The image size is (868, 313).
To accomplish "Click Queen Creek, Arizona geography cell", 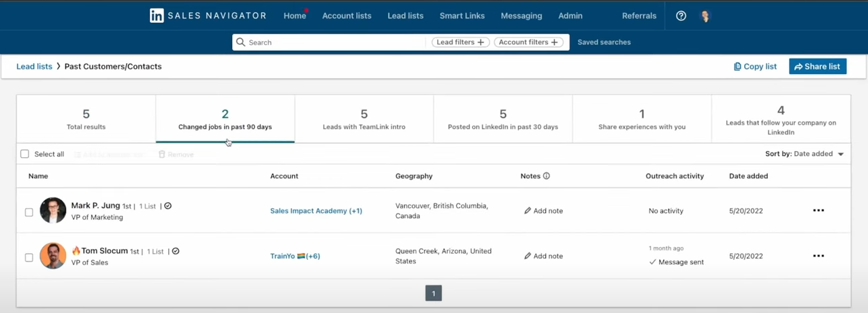I will [443, 256].
